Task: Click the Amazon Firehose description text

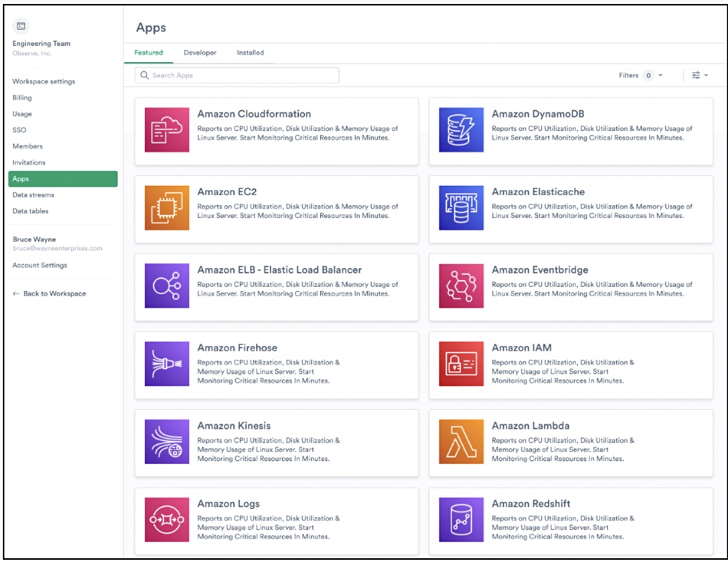Action: [268, 371]
